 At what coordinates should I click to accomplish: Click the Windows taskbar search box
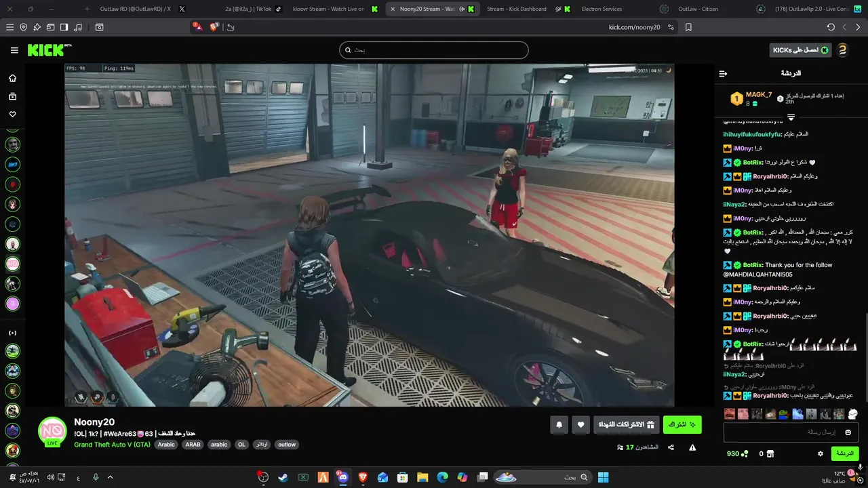[542, 477]
